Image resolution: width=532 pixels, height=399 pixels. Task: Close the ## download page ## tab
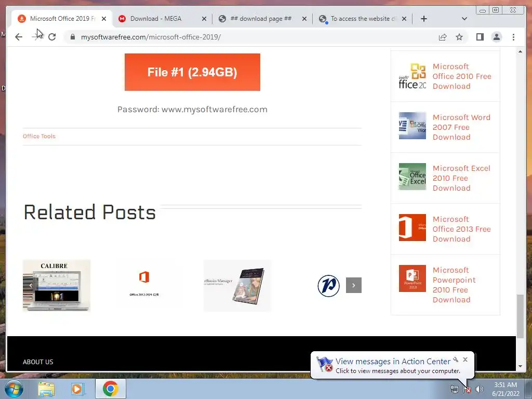click(304, 19)
